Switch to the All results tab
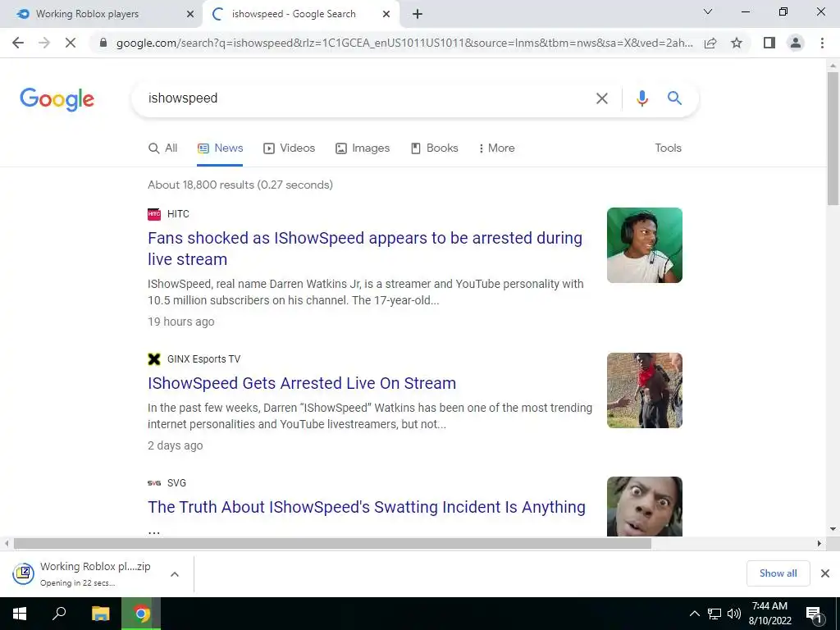Viewport: 840px width, 630px height. click(162, 148)
